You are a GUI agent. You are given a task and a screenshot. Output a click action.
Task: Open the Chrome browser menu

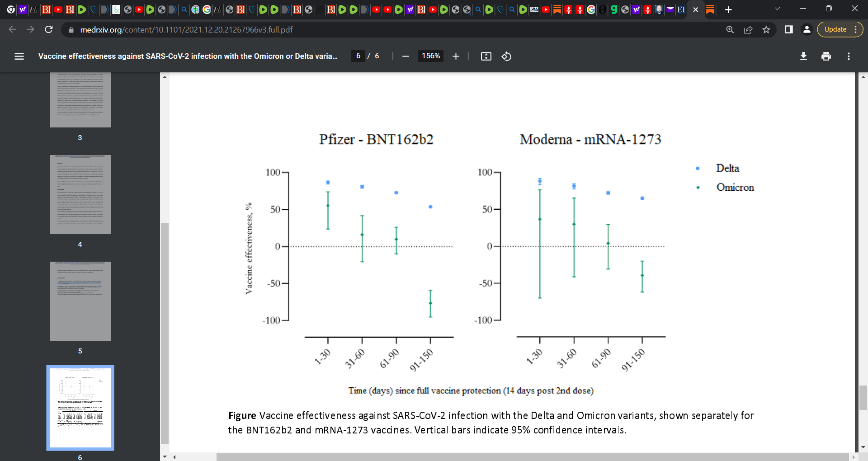[855, 29]
